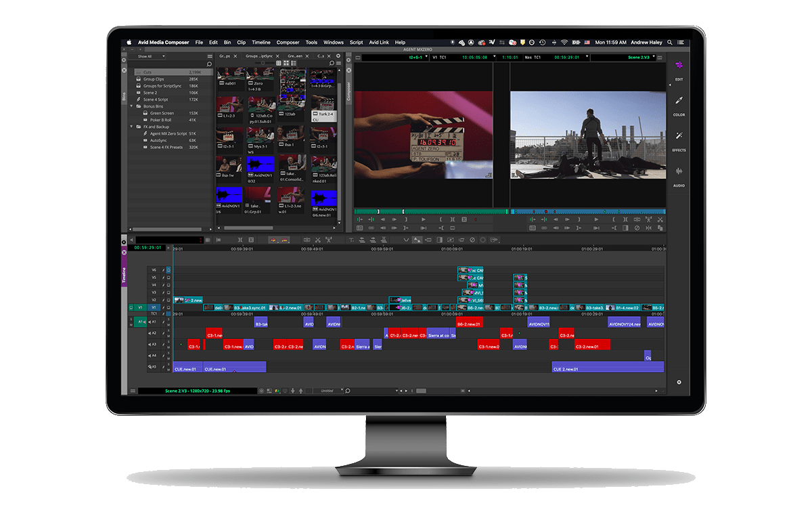Click the source monitor green position bar
This screenshot has width=812, height=516.
430,211
